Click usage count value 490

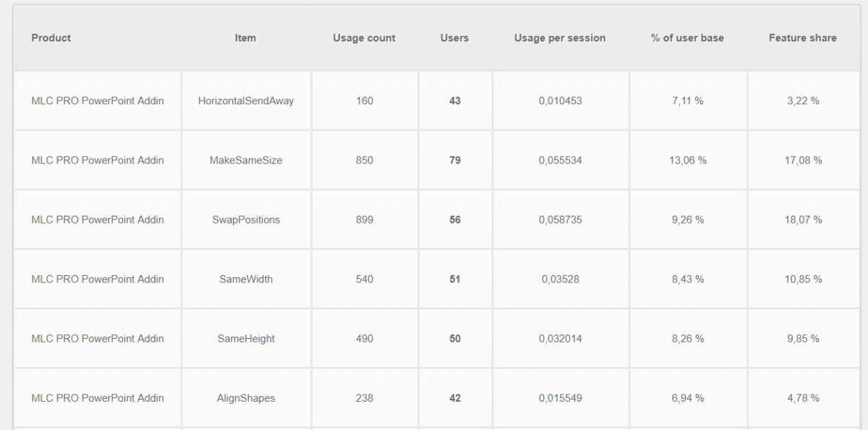365,338
